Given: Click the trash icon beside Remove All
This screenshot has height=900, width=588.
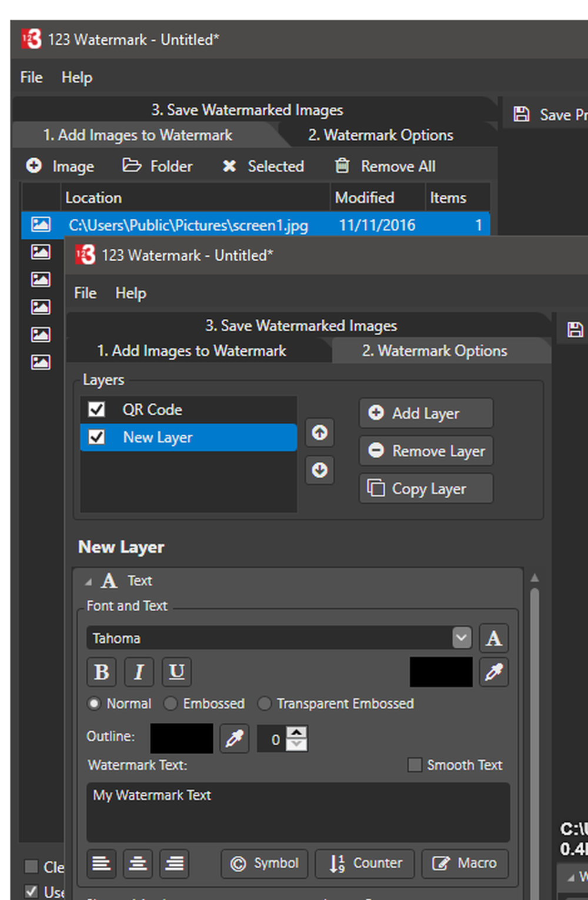Looking at the screenshot, I should (x=342, y=166).
